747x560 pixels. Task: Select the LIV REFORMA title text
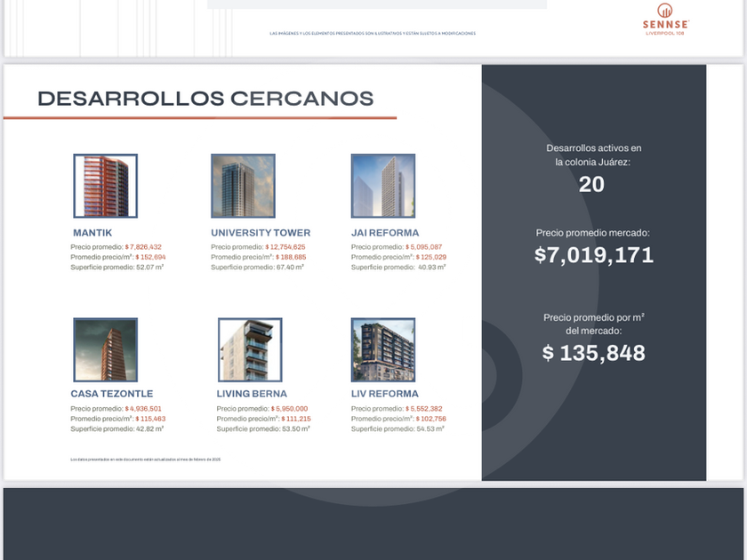pos(385,394)
